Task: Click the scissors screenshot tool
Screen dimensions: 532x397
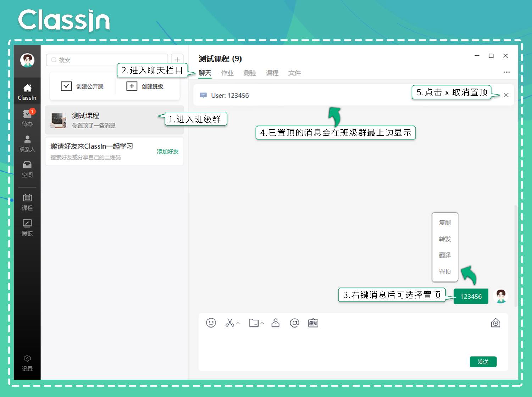Action: 230,323
